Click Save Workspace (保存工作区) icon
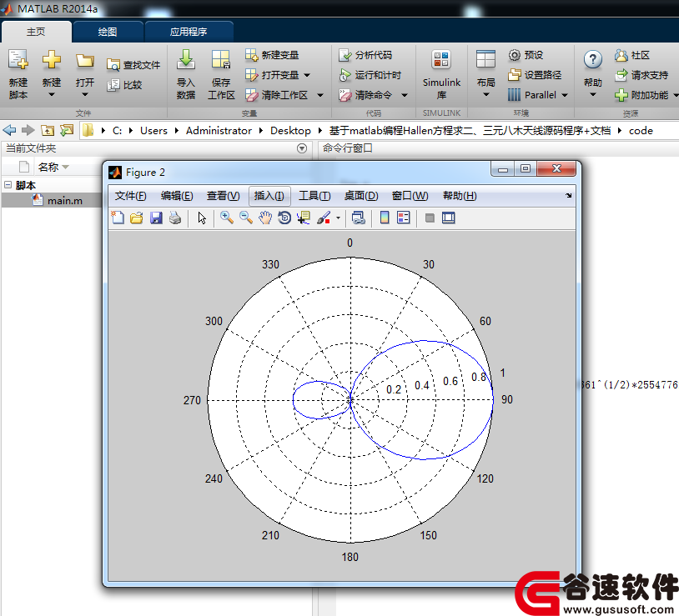 [220, 60]
